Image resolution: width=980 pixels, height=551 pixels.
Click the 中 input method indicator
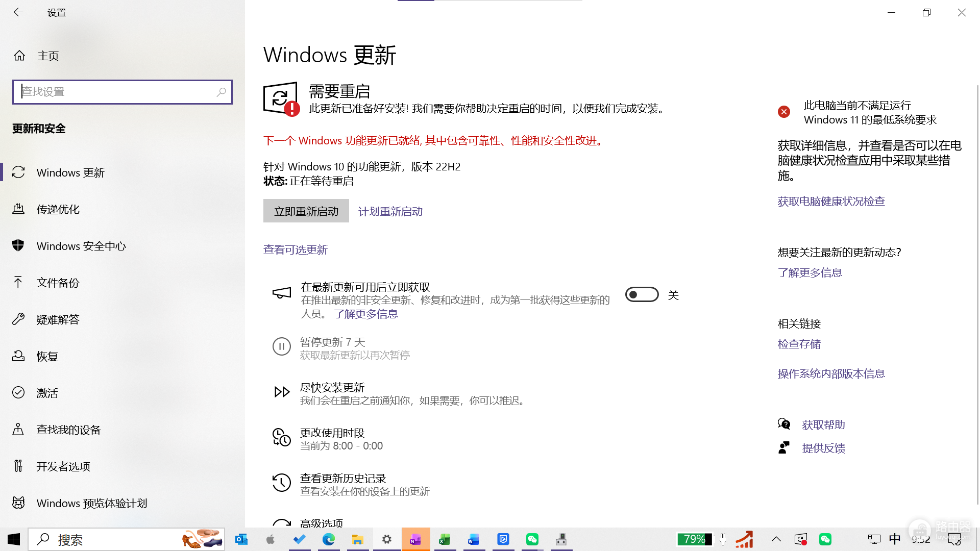[x=895, y=539]
